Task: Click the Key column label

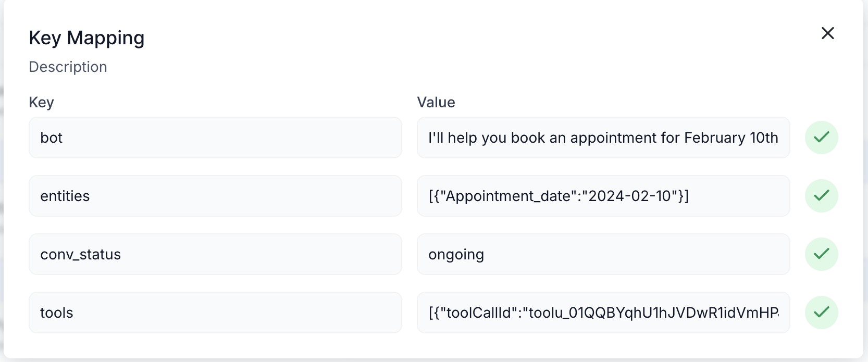Action: (x=41, y=102)
